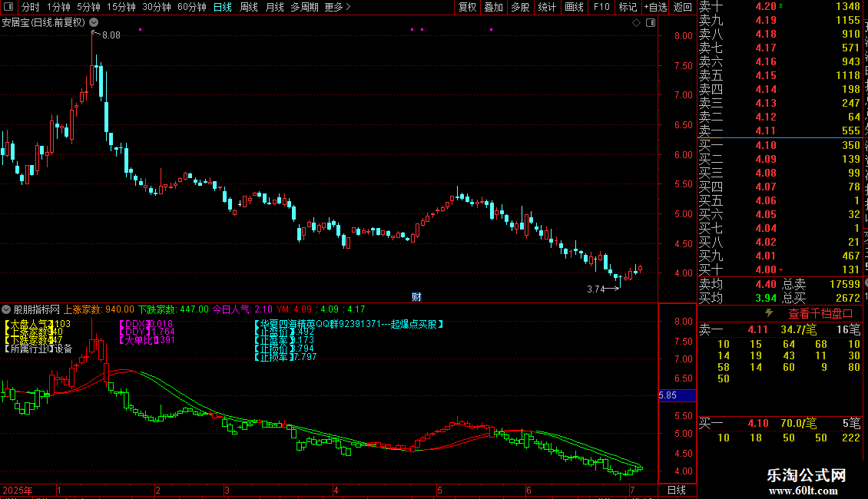Viewport: 868px width, 499px height.
Task: Click the blue 5.85 price axis marker
Action: [x=677, y=395]
